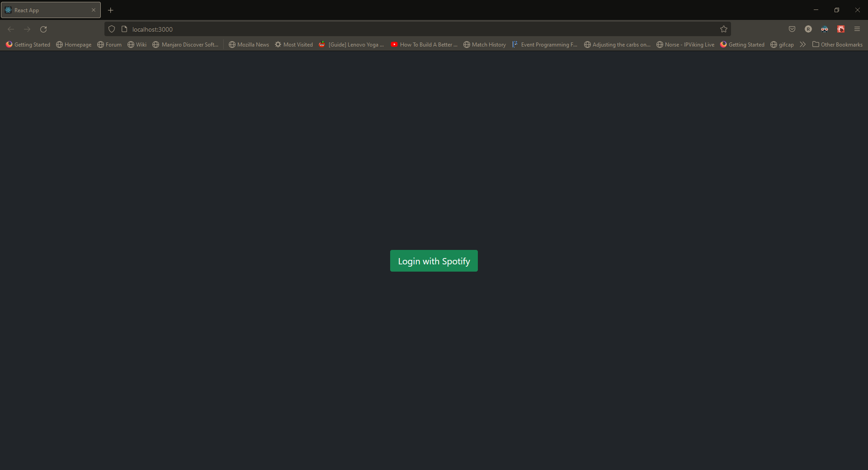Screen dimensions: 868x470
Task: Open the Mozilla News bookmark
Action: coord(249,45)
